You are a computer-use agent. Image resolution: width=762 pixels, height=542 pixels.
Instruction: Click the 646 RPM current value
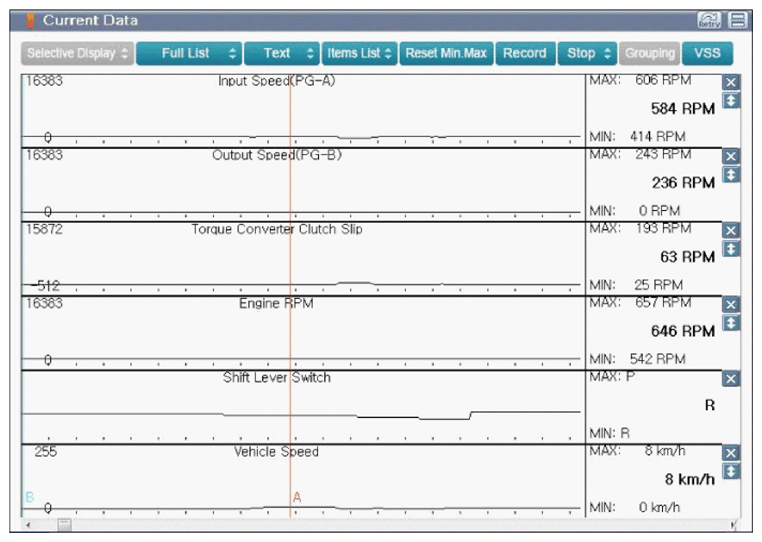[x=683, y=331]
